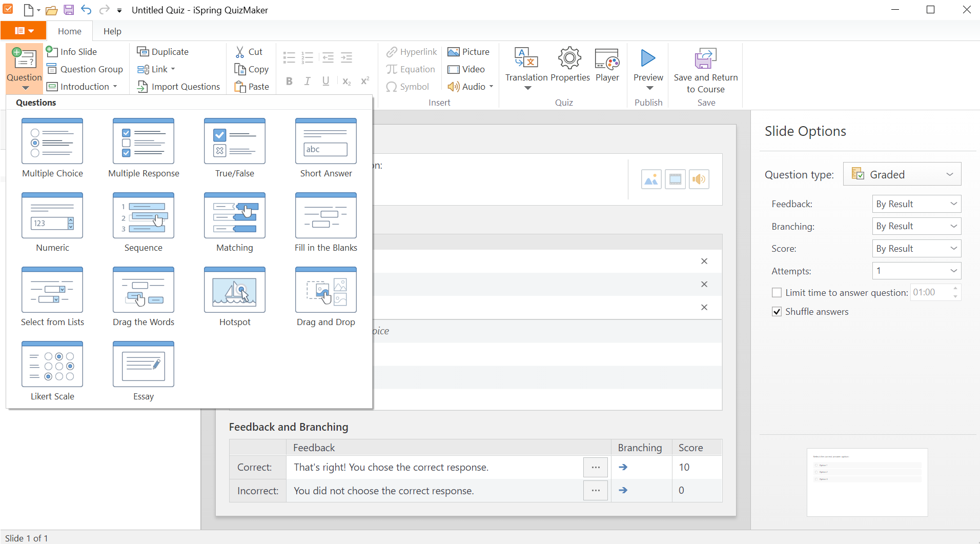The image size is (980, 544).
Task: Insert a Picture from the ribbon
Action: 468,52
